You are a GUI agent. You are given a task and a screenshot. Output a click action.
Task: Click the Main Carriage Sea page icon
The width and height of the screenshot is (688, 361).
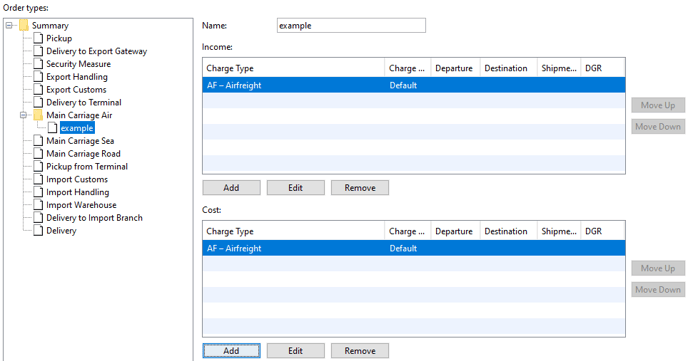click(x=39, y=141)
